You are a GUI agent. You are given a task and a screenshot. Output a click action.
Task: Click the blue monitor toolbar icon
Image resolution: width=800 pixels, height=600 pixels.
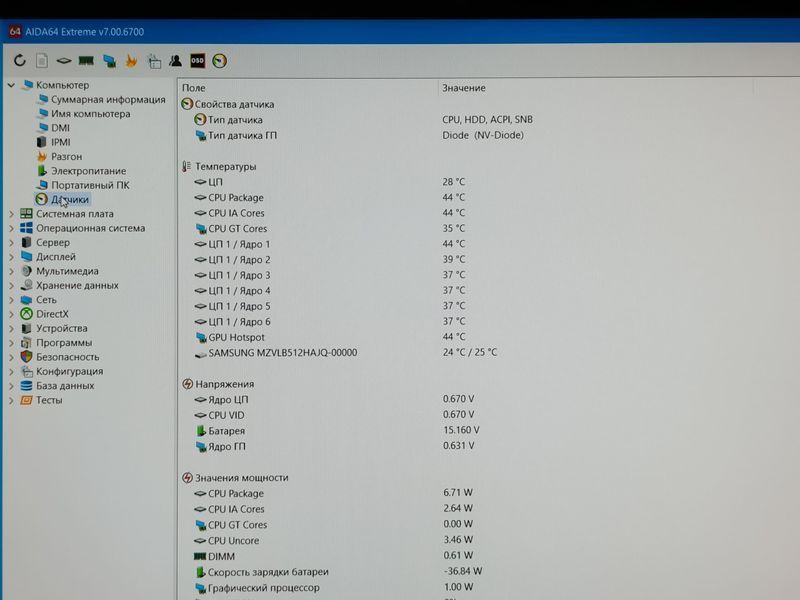[109, 61]
